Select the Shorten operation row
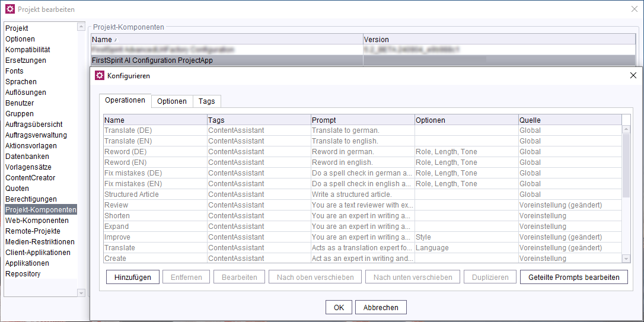This screenshot has height=322, width=644. pos(363,216)
